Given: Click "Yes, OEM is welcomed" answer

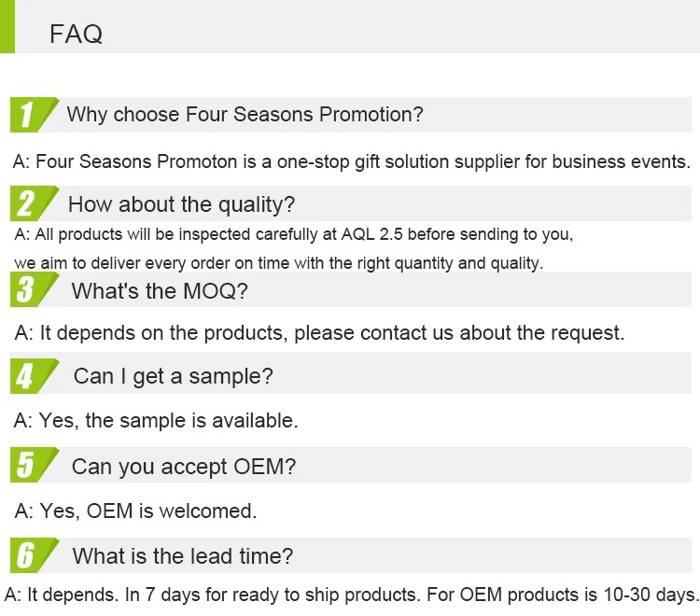Looking at the screenshot, I should click(135, 511).
